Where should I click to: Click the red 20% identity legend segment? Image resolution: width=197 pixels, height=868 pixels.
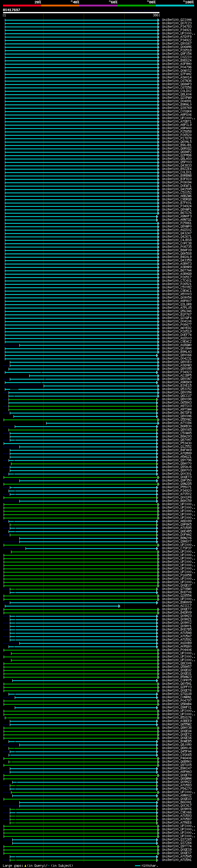[x=22, y=6]
